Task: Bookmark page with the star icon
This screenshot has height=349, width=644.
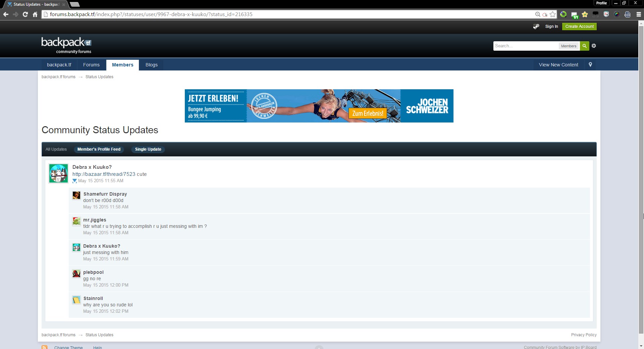Action: click(553, 14)
